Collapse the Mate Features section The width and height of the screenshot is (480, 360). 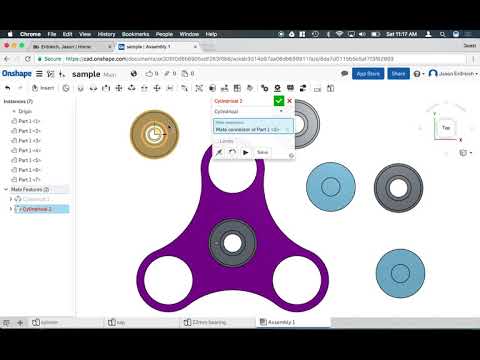click(x=6, y=189)
